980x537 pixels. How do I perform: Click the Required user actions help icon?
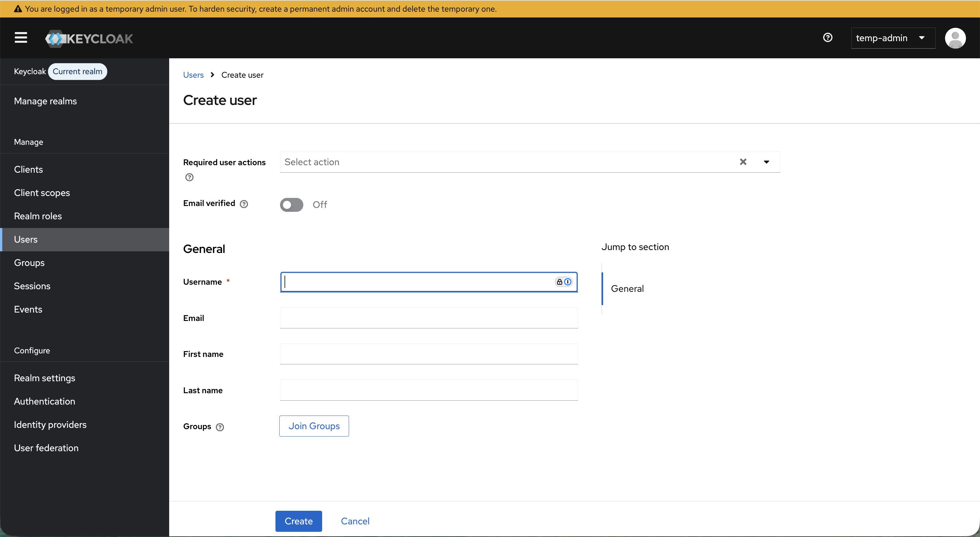[x=189, y=177]
